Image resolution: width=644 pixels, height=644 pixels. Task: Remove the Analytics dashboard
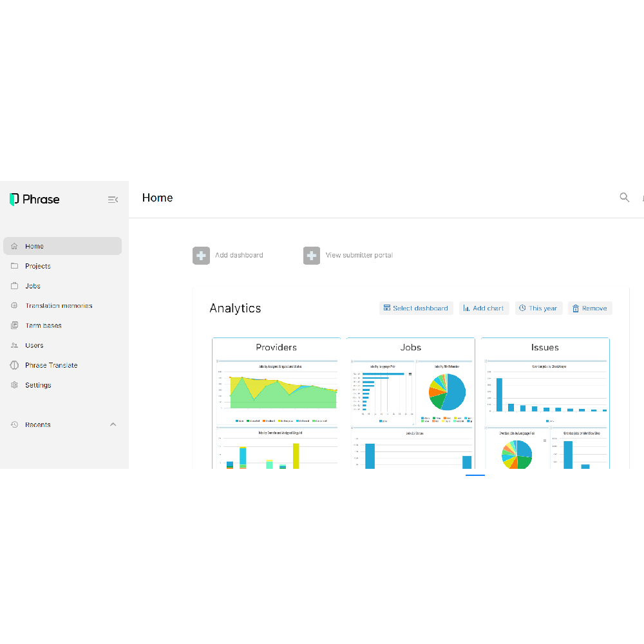tap(589, 308)
